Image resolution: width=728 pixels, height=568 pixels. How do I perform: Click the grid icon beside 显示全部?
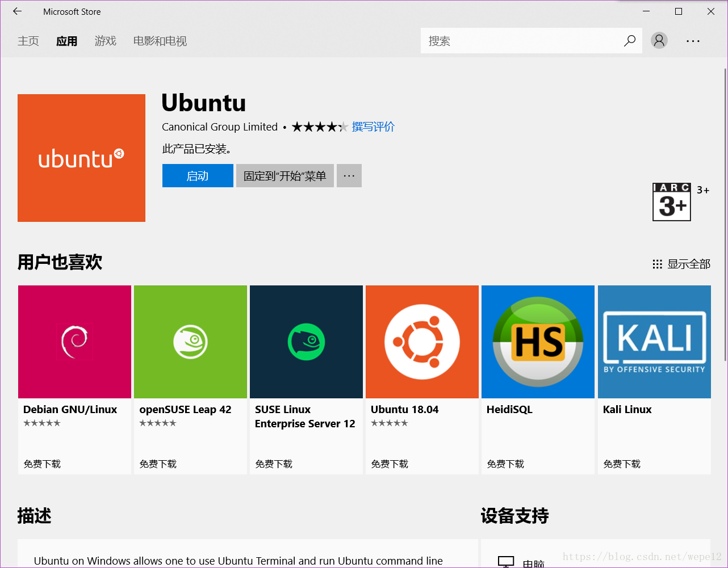[x=658, y=264]
